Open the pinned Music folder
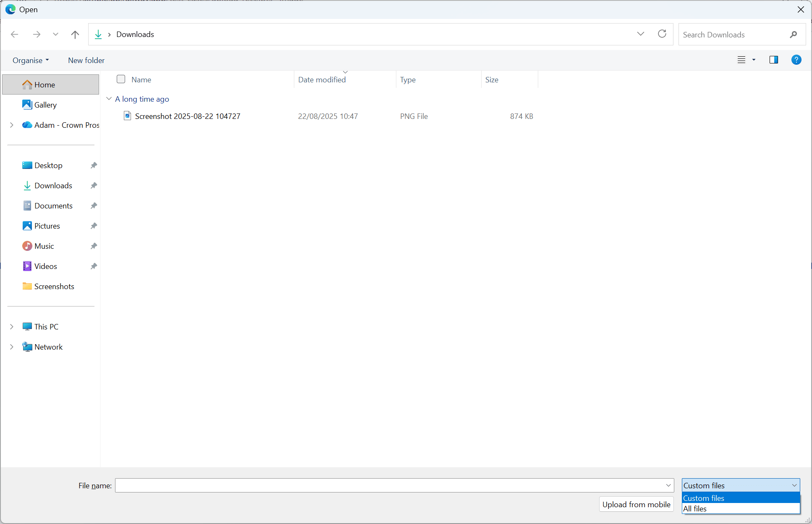This screenshot has height=524, width=812. point(44,246)
